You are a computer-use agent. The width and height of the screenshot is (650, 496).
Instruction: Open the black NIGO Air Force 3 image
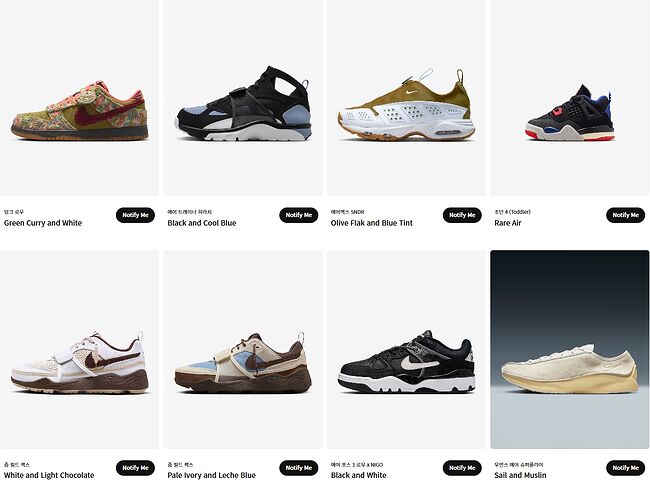click(x=406, y=349)
